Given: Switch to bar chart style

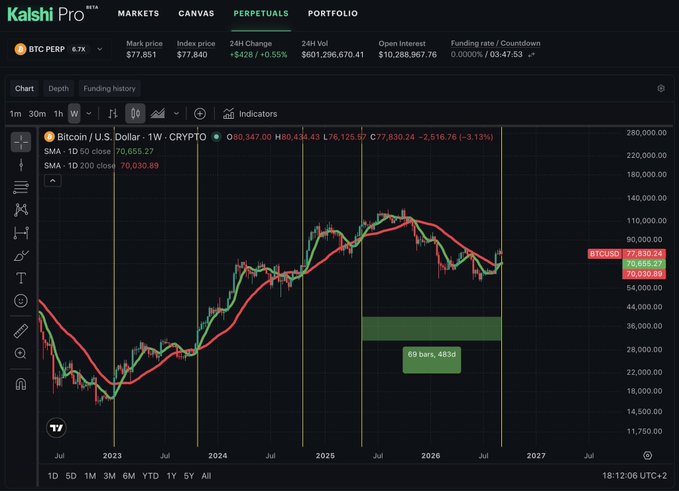Looking at the screenshot, I should click(113, 114).
